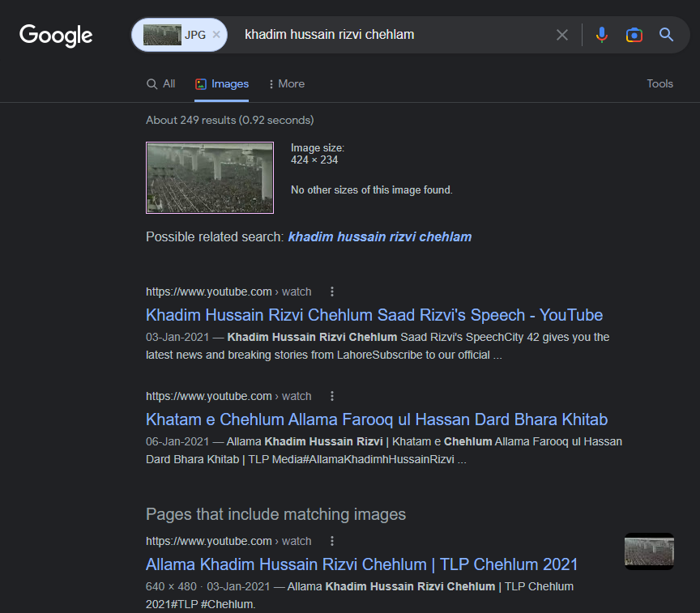Search by image with camera icon
700x613 pixels.
(x=634, y=34)
